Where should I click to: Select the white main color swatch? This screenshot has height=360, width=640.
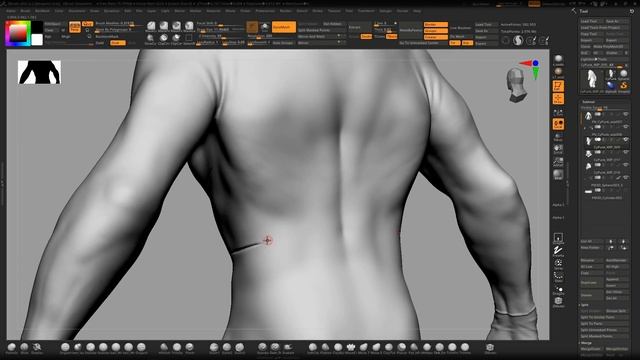tap(37, 40)
